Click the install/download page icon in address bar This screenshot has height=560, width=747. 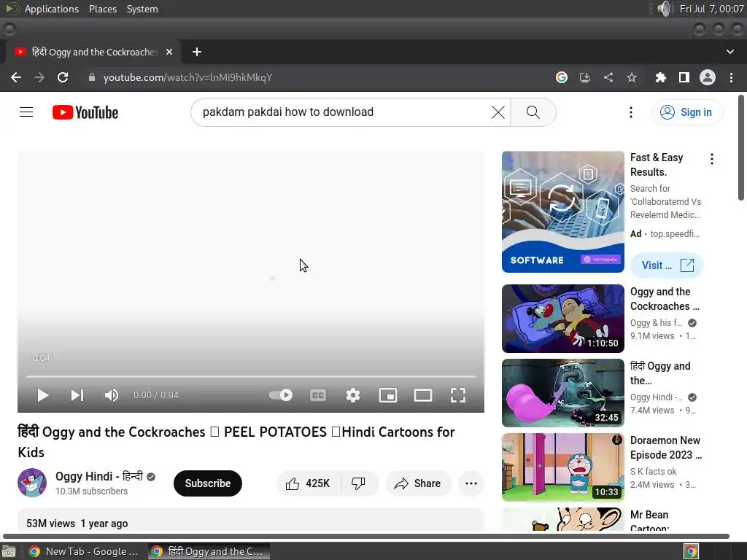click(585, 77)
